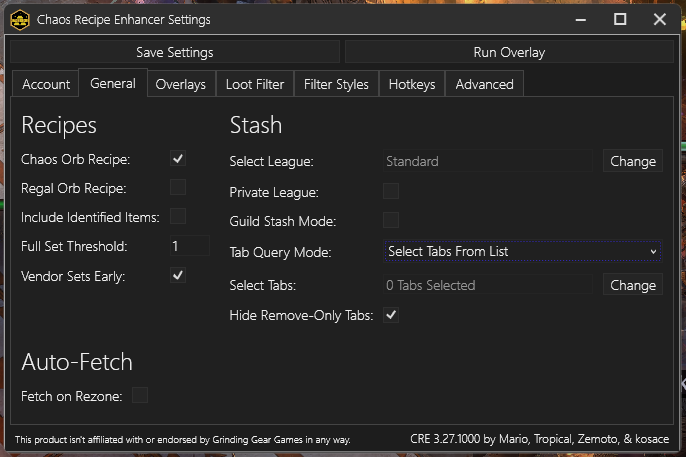Go to the Loot Filter tab
Viewport: 686px width, 457px height.
pos(255,85)
